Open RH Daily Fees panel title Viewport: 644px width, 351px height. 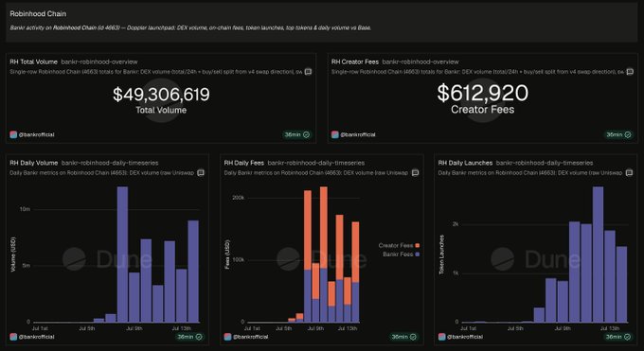(244, 163)
